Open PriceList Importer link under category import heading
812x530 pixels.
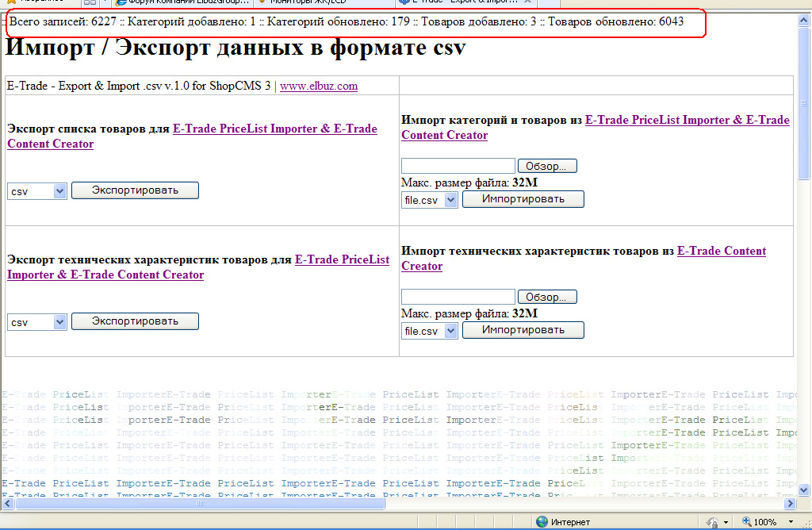[x=596, y=128]
